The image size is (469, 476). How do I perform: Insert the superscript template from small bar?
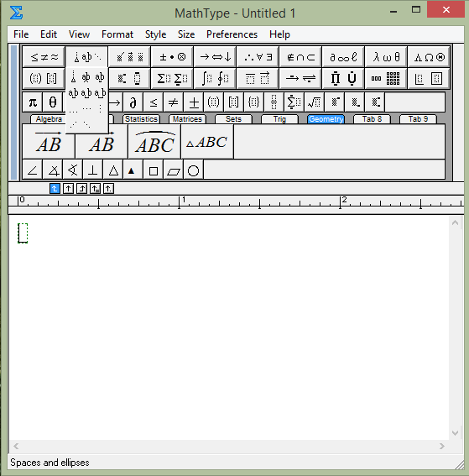tap(334, 102)
